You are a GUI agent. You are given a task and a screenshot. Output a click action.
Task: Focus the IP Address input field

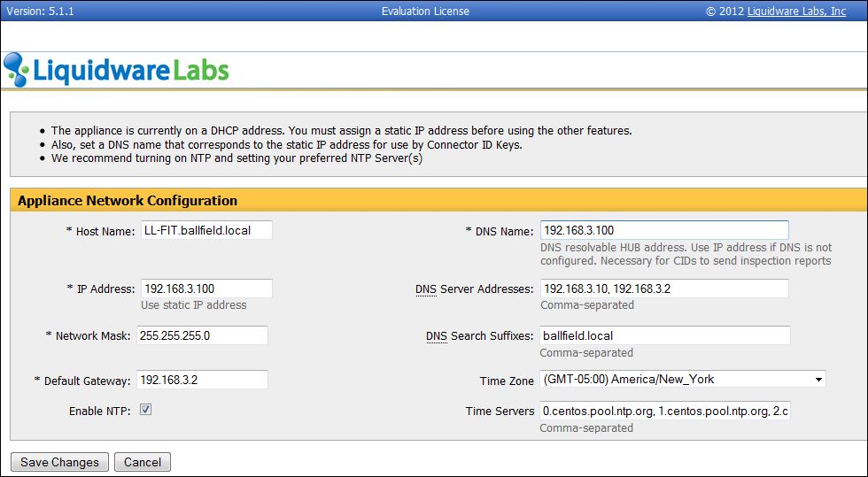tap(205, 289)
